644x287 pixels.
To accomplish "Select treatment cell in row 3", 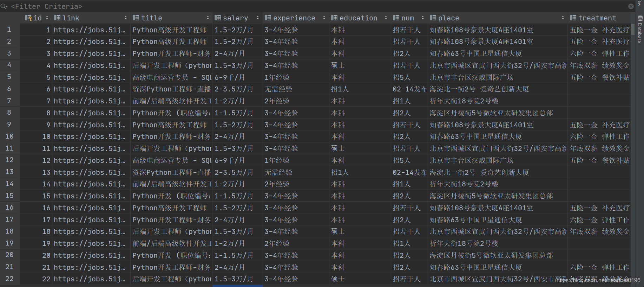I will [599, 53].
